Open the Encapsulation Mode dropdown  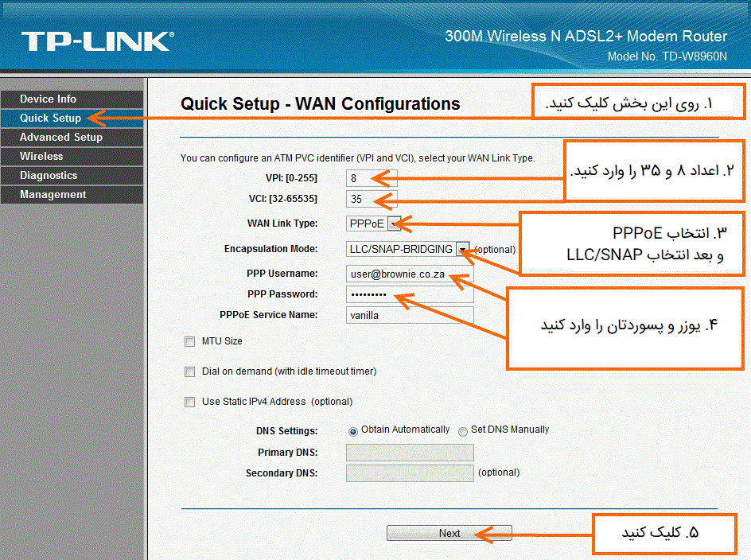click(407, 249)
